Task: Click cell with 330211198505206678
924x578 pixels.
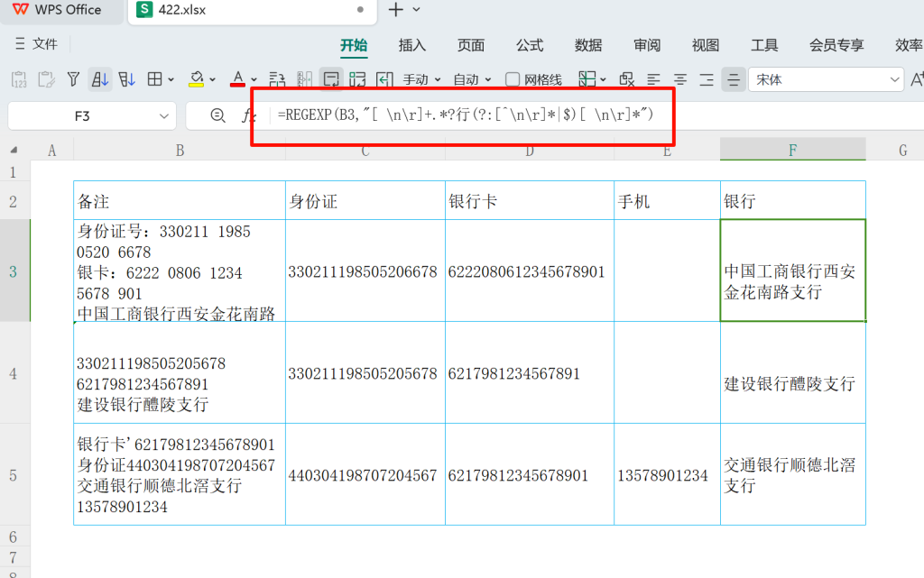Action: 365,271
